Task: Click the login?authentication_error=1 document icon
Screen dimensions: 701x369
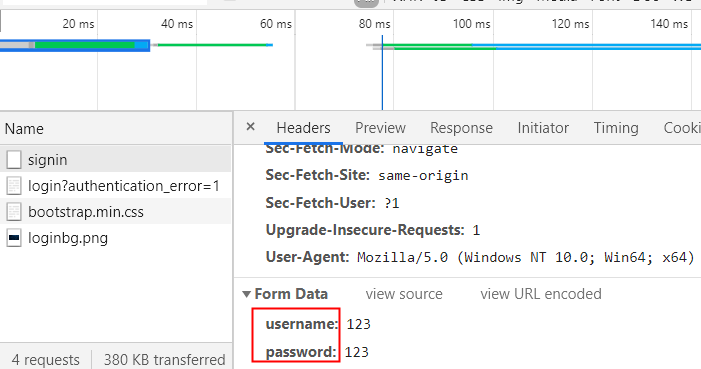Action: click(14, 186)
